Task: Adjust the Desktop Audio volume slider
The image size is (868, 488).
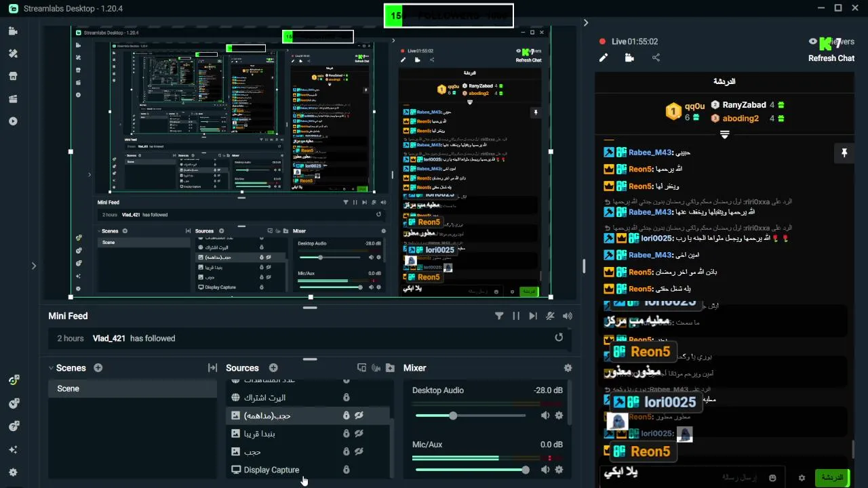Action: pyautogui.click(x=471, y=415)
